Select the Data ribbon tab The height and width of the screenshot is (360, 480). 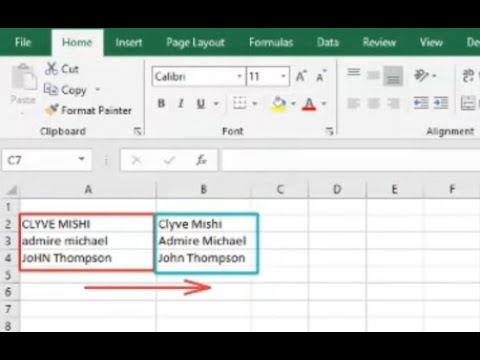[x=328, y=42]
